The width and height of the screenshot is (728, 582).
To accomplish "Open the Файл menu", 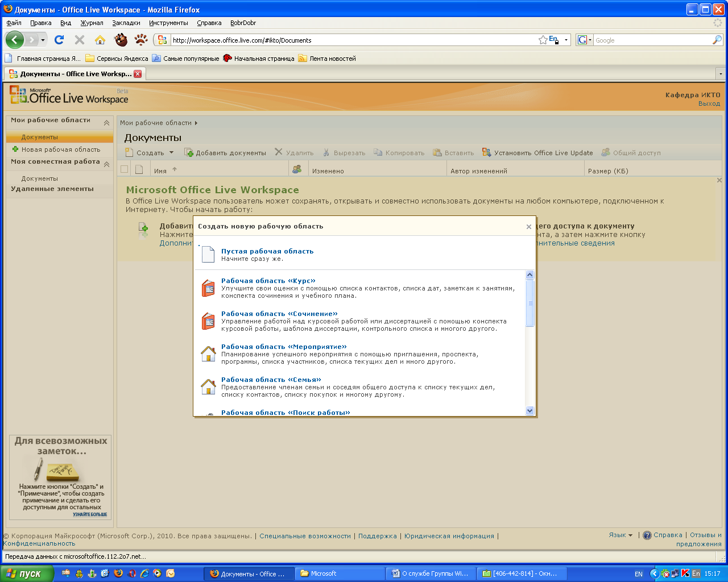I will [x=14, y=23].
